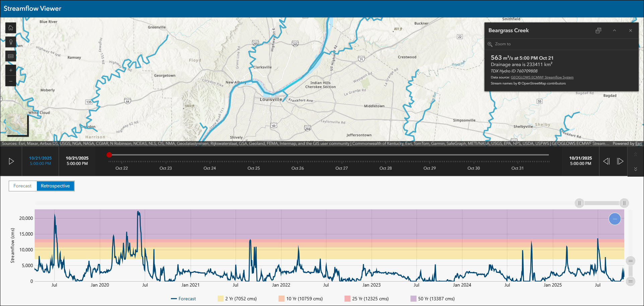Step to the previous time step
The height and width of the screenshot is (306, 644).
click(606, 161)
